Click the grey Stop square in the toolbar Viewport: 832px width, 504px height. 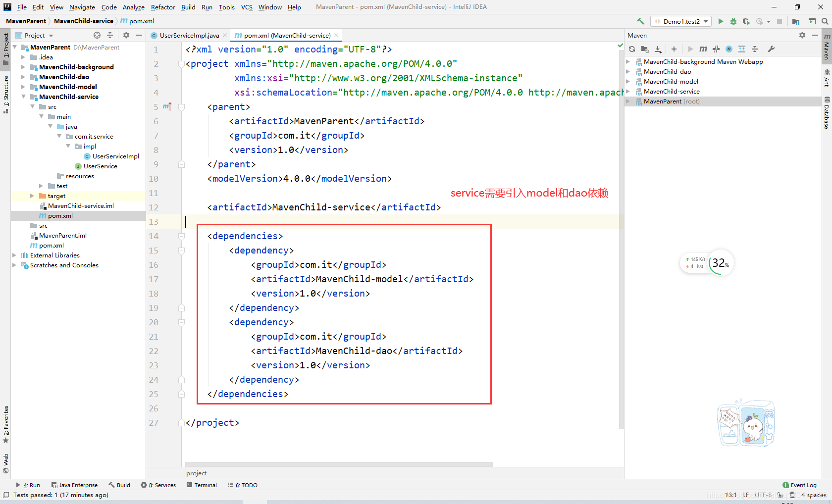coord(780,21)
